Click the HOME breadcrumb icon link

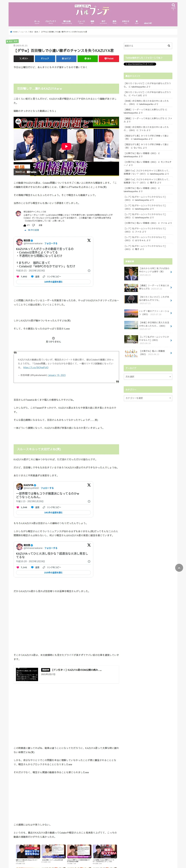pyautogui.click(x=14, y=32)
